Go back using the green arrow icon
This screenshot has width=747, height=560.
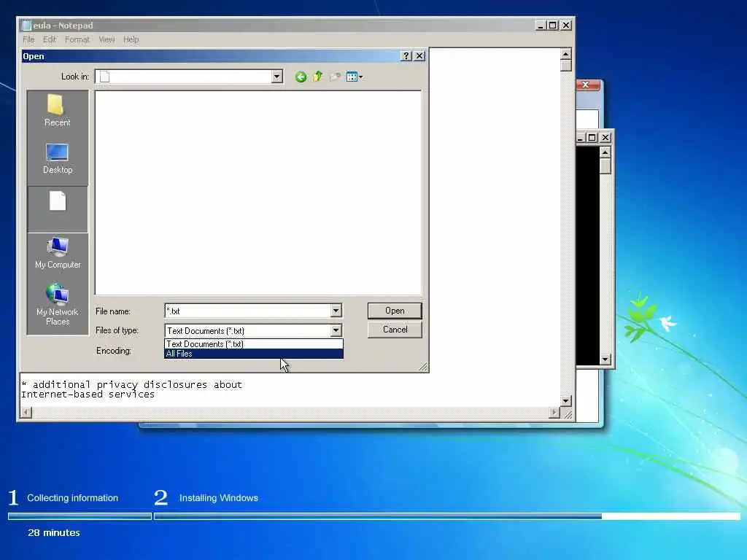[301, 77]
